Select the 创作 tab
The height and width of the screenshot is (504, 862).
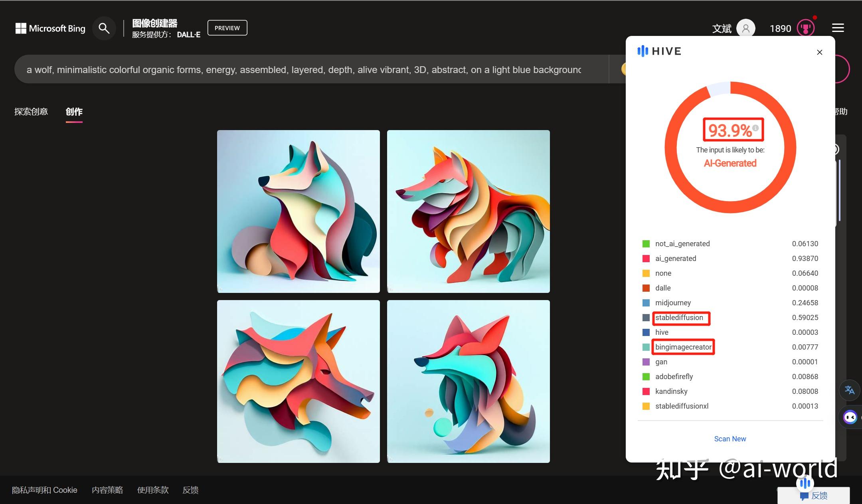tap(74, 111)
